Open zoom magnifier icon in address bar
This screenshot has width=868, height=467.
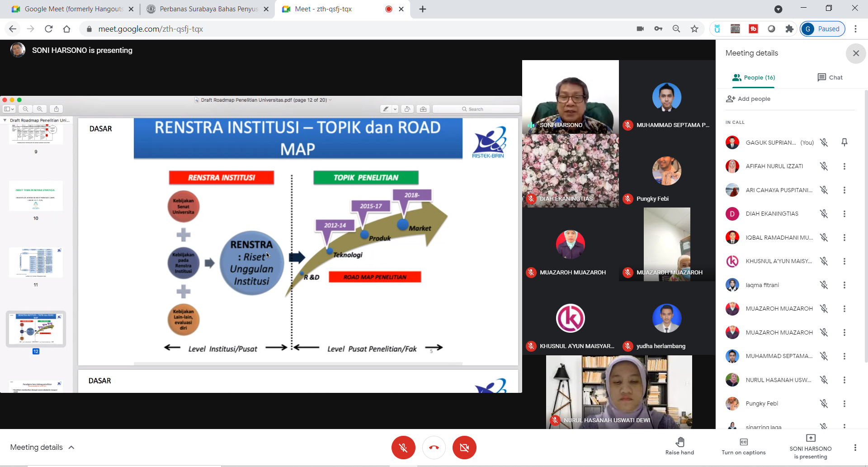[x=676, y=29]
